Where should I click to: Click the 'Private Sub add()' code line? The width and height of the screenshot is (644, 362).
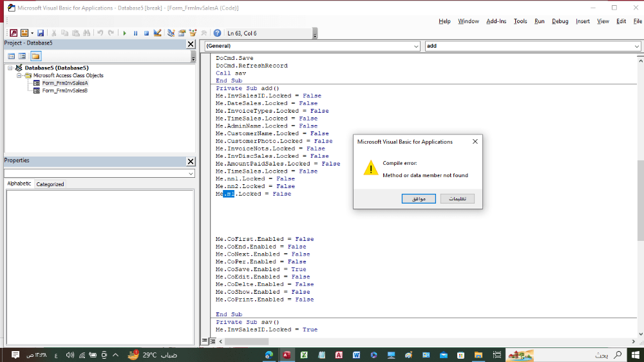(x=247, y=88)
